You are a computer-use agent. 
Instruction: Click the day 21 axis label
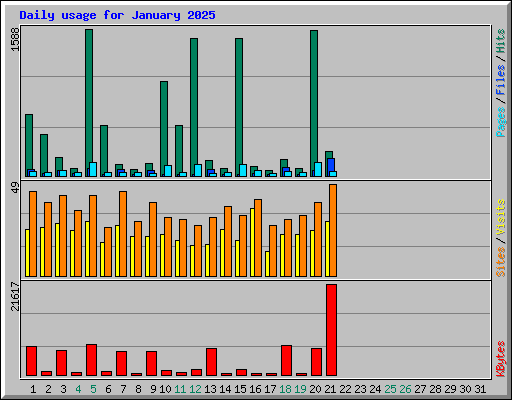click(330, 389)
